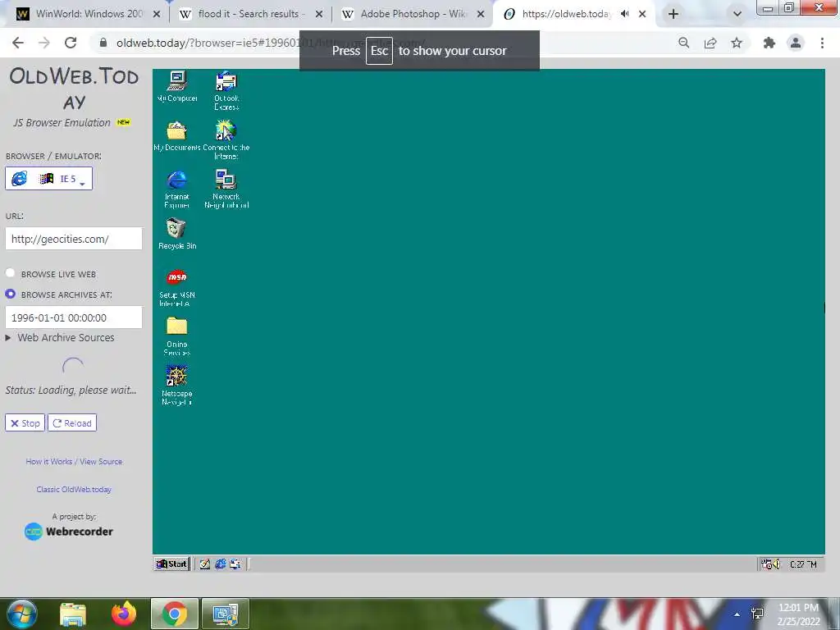This screenshot has width=840, height=630.
Task: Show hidden tray icons arrow
Action: click(737, 614)
